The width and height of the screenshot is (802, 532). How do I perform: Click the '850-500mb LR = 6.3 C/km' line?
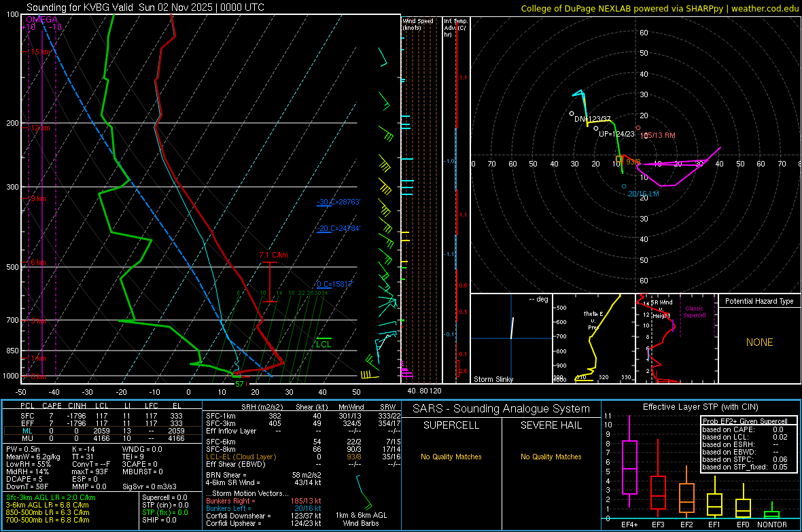pyautogui.click(x=48, y=512)
